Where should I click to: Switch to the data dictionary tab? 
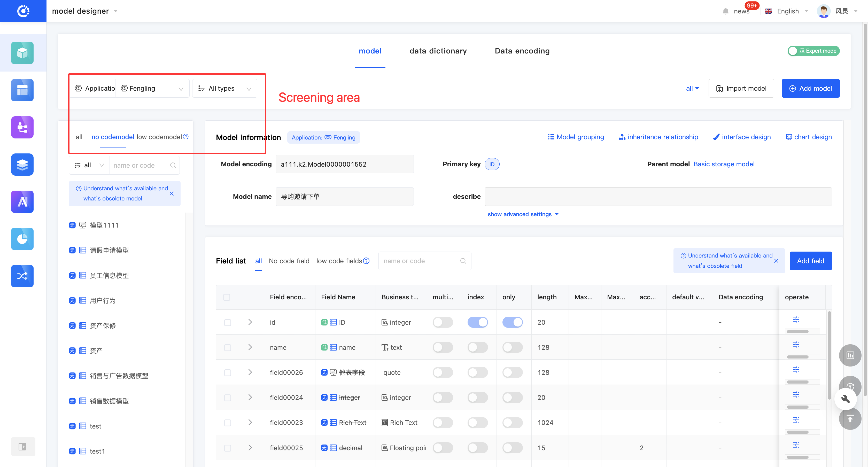click(x=438, y=51)
